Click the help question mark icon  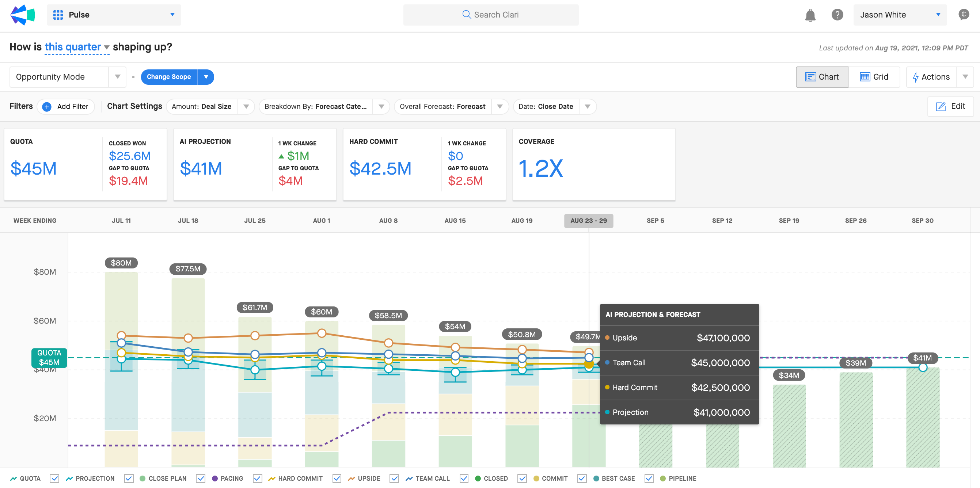837,15
